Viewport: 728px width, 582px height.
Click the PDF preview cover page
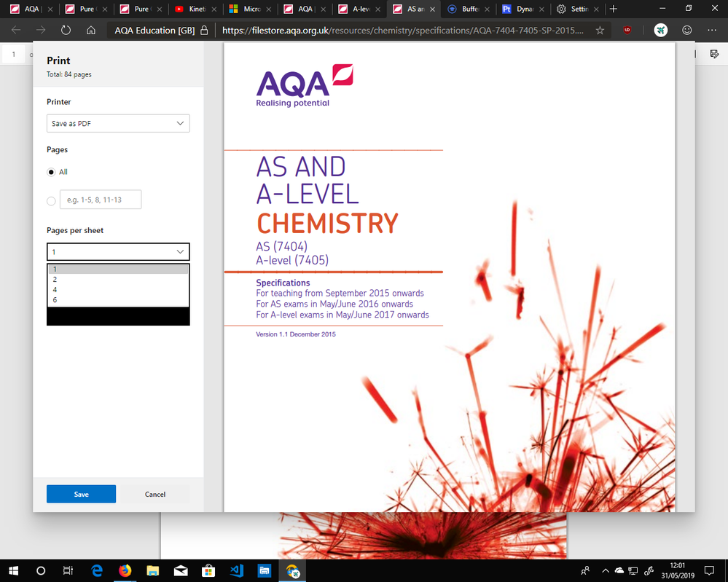click(x=450, y=277)
